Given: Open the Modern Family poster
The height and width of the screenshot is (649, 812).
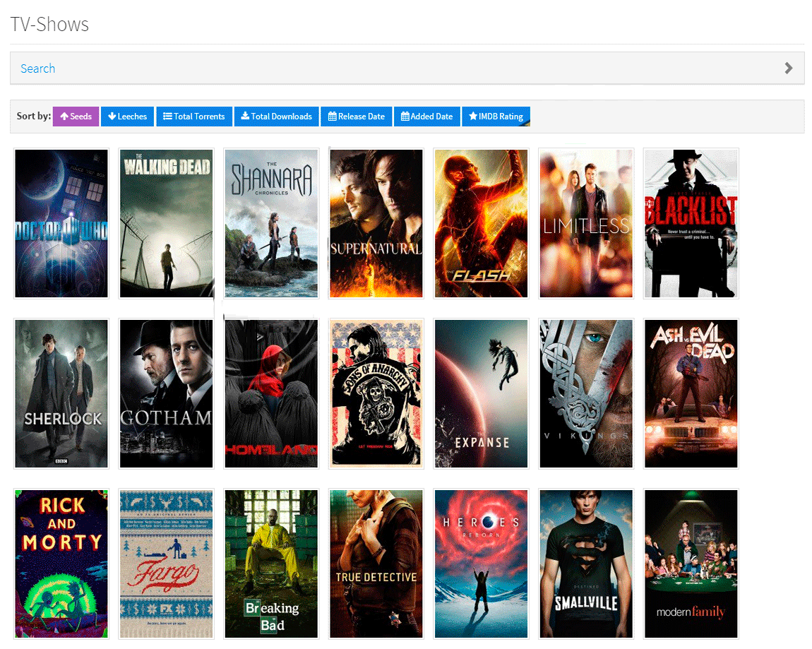Looking at the screenshot, I should (691, 564).
